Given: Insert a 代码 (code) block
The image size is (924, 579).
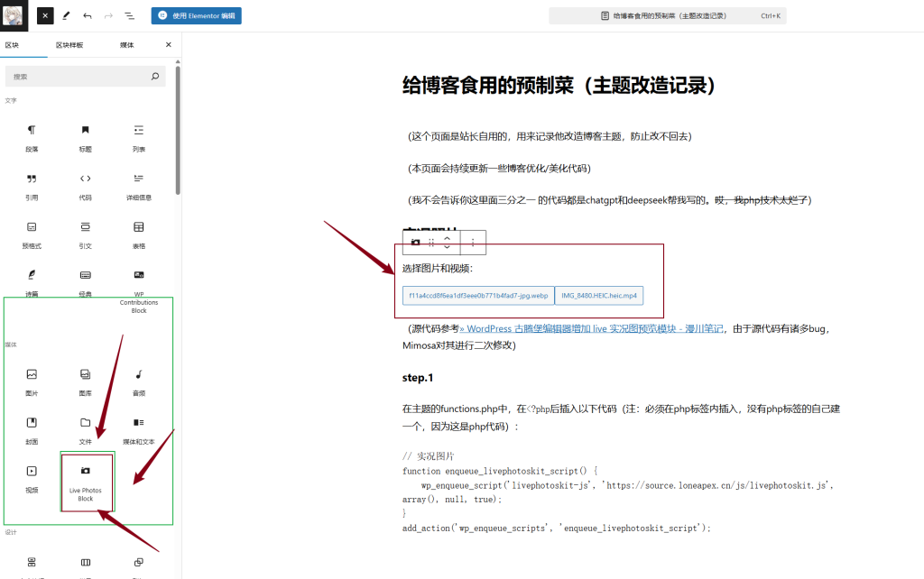Looking at the screenshot, I should coord(85,185).
